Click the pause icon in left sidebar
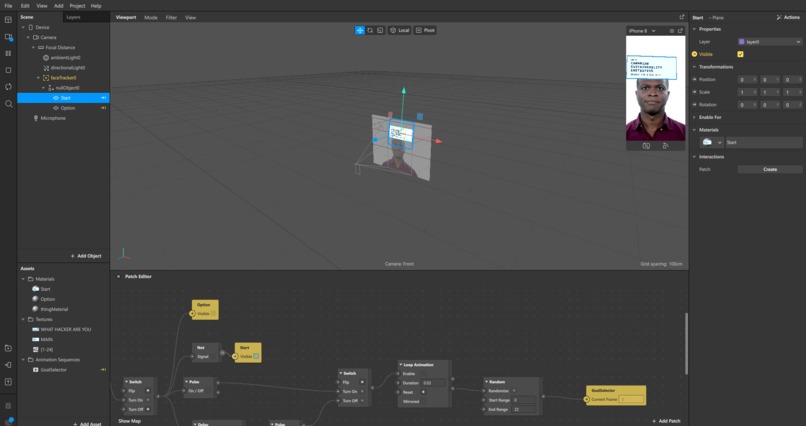Viewport: 806px width, 426px height. (x=8, y=53)
